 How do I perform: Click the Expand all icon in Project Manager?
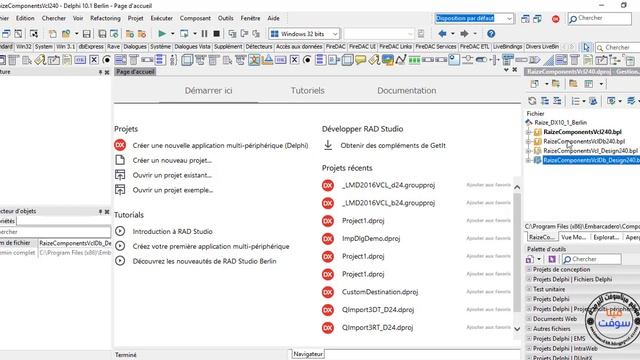click(x=544, y=101)
